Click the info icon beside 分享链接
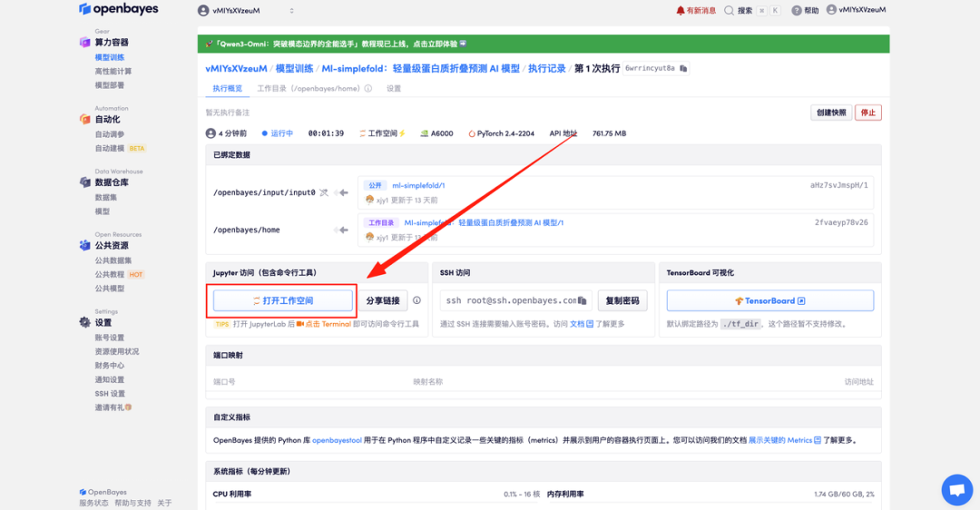The width and height of the screenshot is (980, 510). [416, 300]
